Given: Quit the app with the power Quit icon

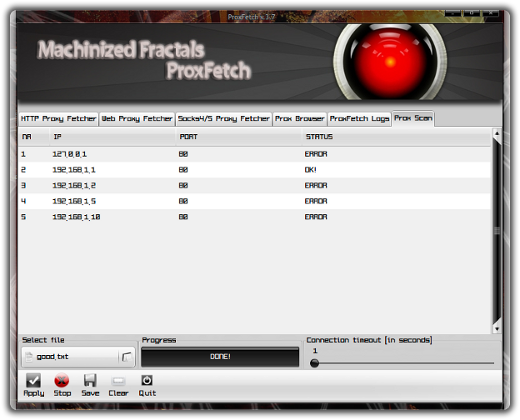Looking at the screenshot, I should (147, 380).
